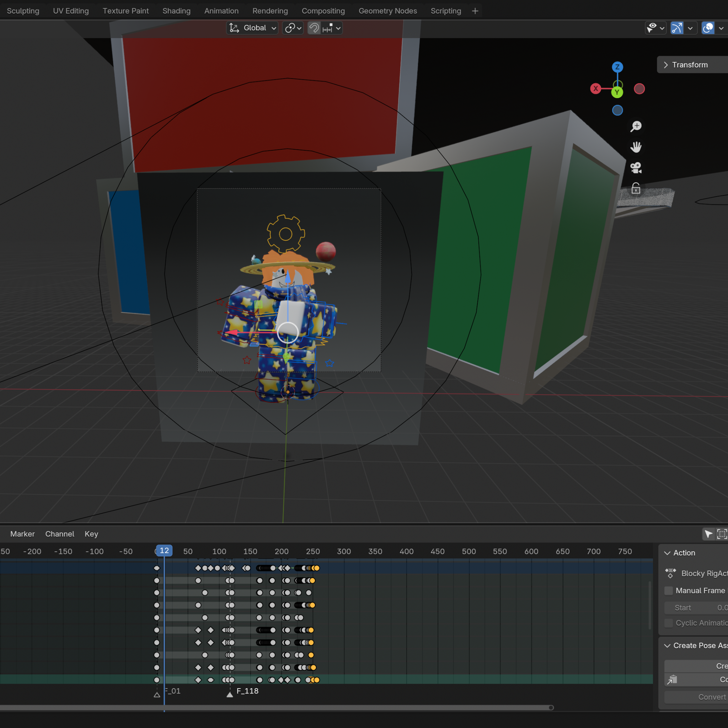The width and height of the screenshot is (728, 728).
Task: Click the horizontal timeline scrollbar
Action: 277,708
